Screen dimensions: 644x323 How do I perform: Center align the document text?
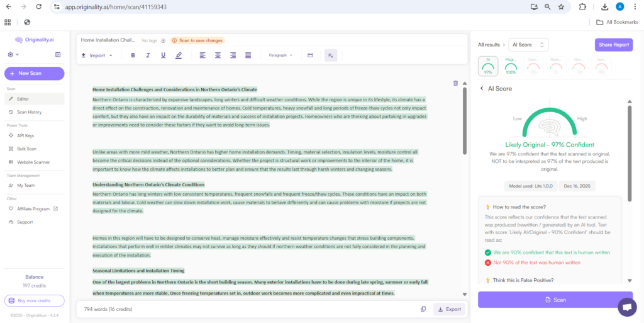[x=218, y=55]
